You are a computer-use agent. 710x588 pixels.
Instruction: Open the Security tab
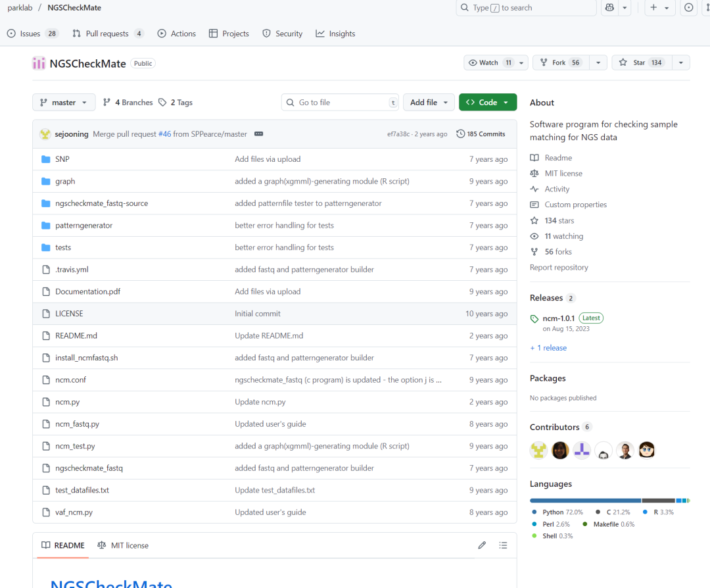[x=282, y=34]
